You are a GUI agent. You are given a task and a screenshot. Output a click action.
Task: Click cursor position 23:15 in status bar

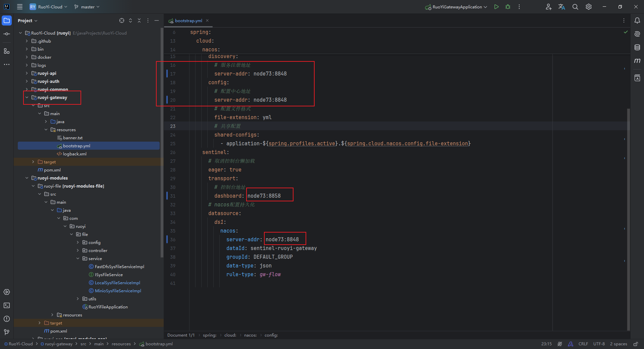tap(546, 344)
